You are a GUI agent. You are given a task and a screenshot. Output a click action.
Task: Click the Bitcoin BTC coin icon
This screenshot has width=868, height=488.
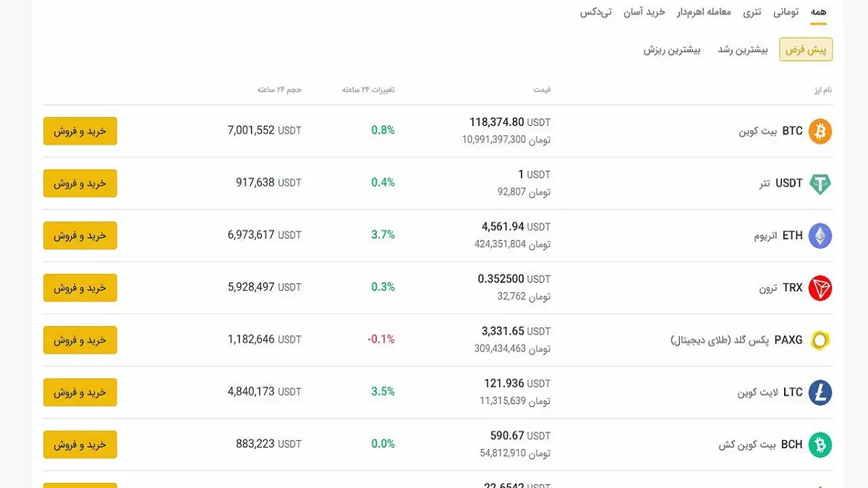pyautogui.click(x=820, y=132)
